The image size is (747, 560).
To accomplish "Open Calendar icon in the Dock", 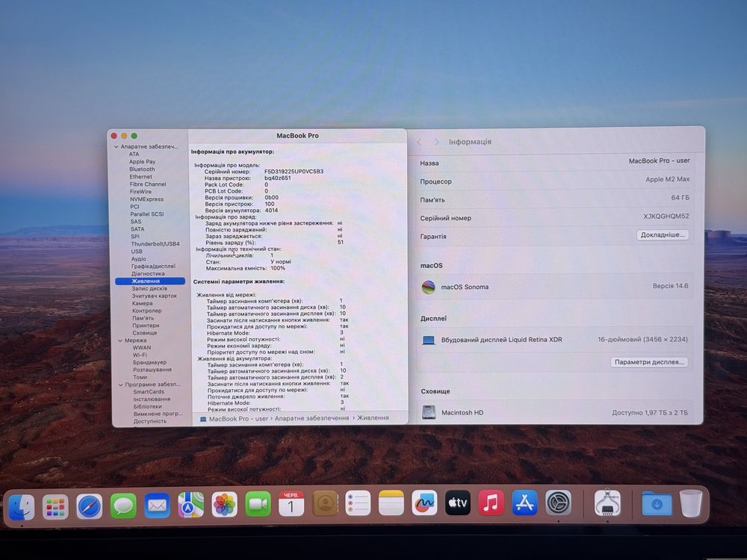I will pos(291,504).
